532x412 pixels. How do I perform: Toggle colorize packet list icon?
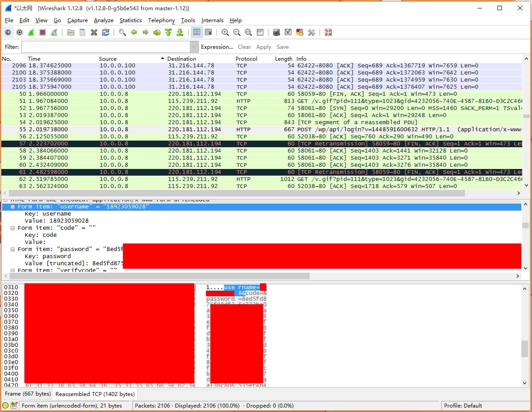tap(197, 32)
